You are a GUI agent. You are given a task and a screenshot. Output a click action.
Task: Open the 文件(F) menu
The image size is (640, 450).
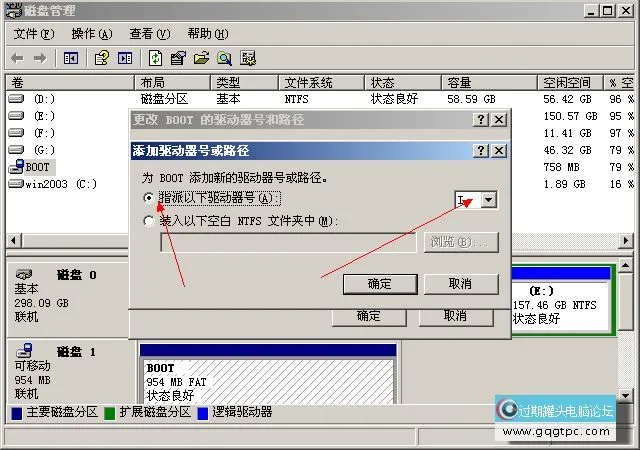pos(33,33)
